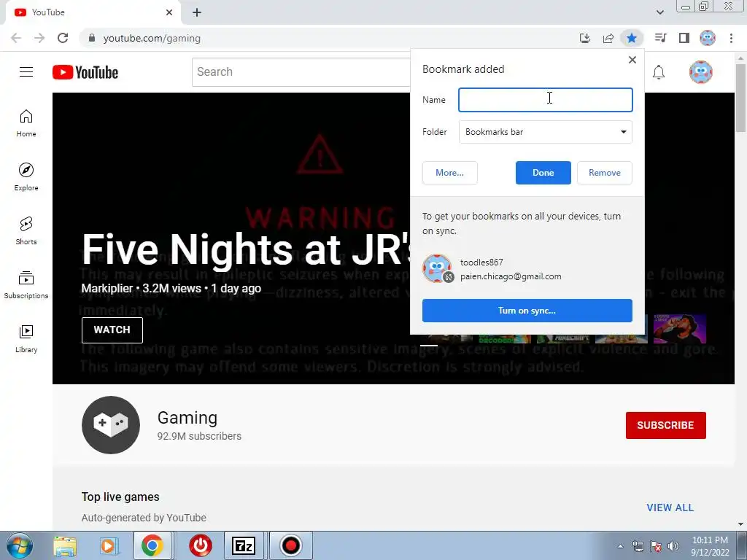Go back to previous page
Screen dimensions: 747x560
tap(16, 38)
